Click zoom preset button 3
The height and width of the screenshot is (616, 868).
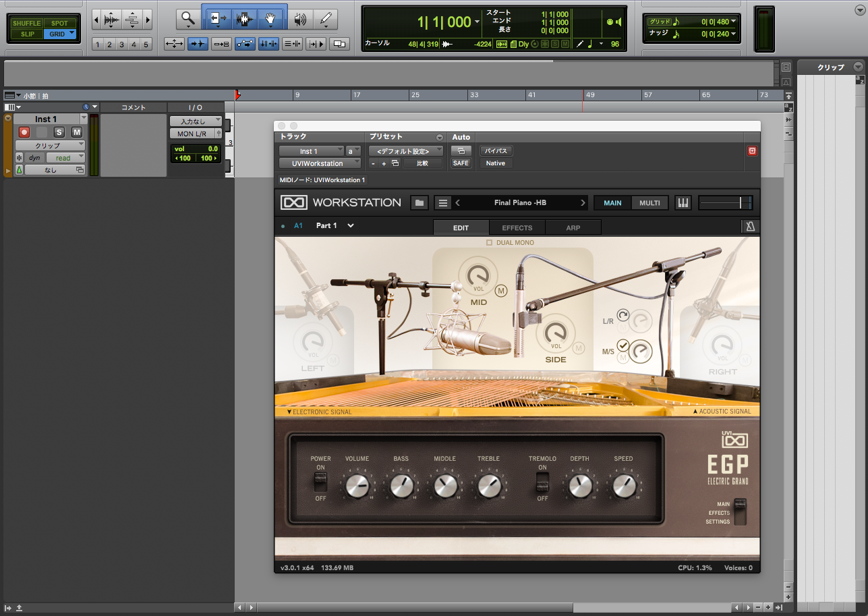click(x=121, y=45)
